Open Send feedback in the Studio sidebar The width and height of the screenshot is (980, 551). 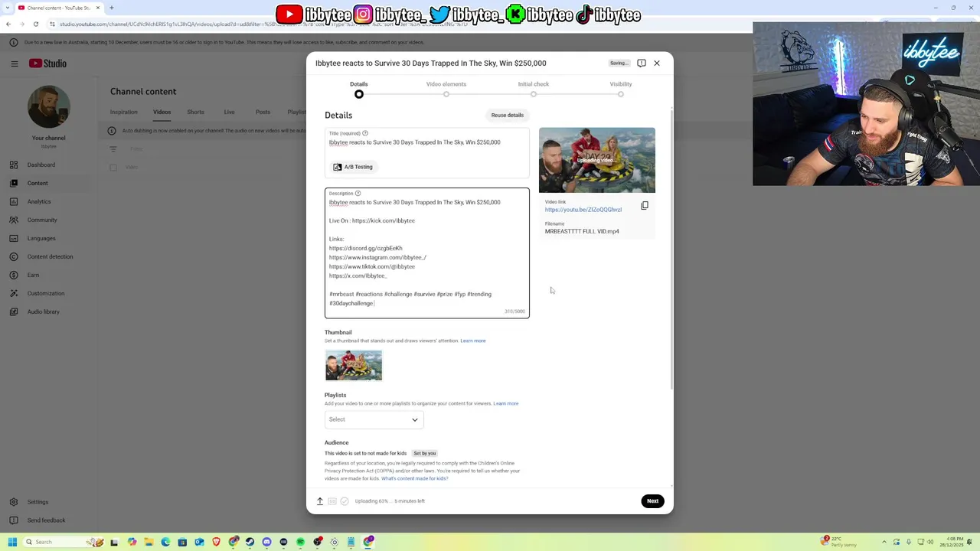coord(46,520)
